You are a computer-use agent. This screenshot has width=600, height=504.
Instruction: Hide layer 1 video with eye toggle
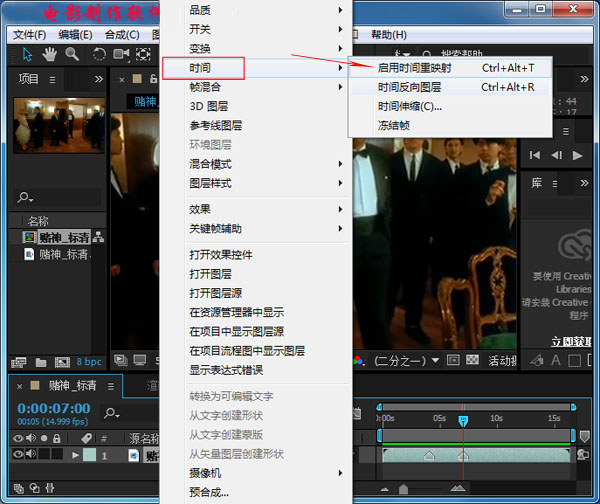tap(18, 454)
